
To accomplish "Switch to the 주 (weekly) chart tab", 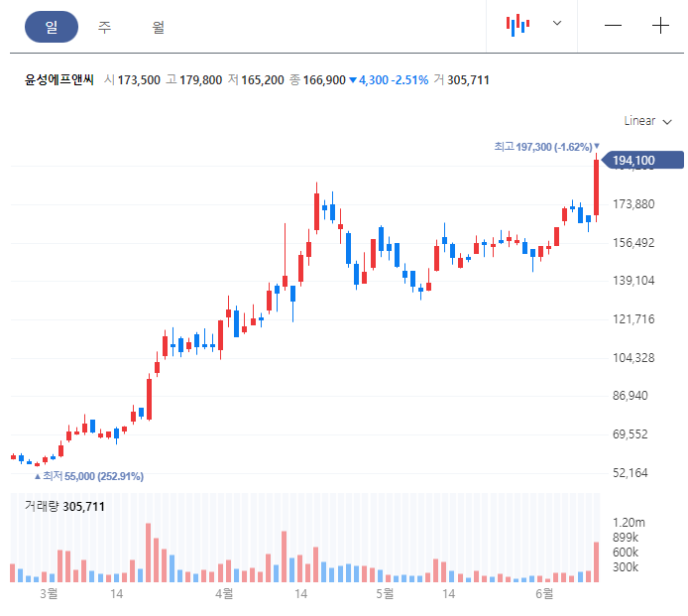I will click(104, 27).
